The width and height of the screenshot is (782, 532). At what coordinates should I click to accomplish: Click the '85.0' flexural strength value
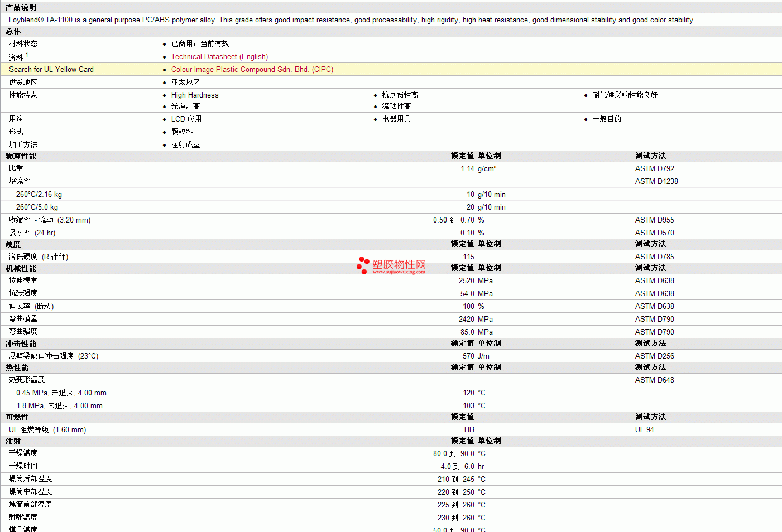coord(467,332)
